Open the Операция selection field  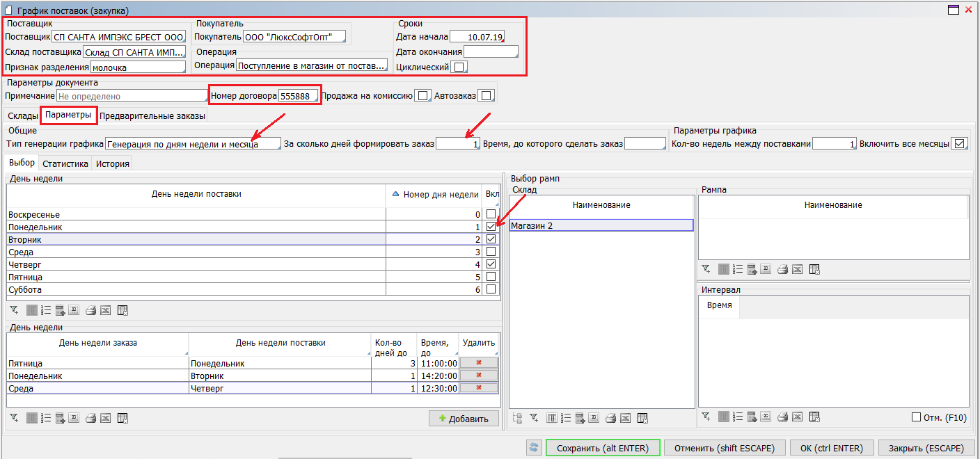click(311, 65)
